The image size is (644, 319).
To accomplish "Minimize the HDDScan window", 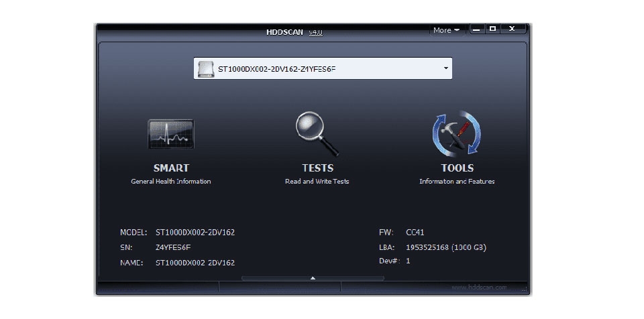I will click(477, 29).
